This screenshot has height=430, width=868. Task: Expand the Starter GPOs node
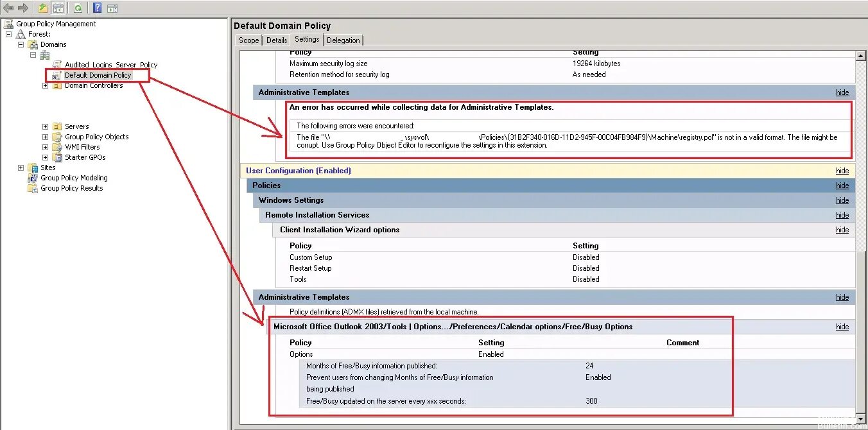tap(45, 157)
